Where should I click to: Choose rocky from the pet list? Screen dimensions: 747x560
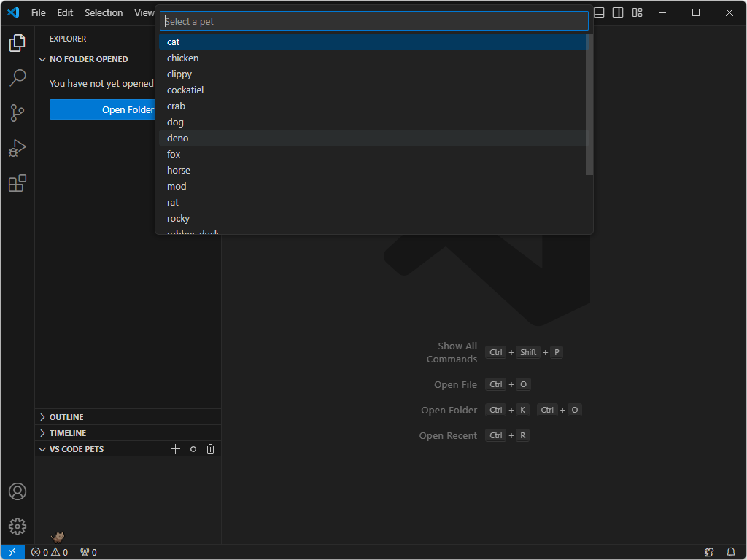(374, 218)
